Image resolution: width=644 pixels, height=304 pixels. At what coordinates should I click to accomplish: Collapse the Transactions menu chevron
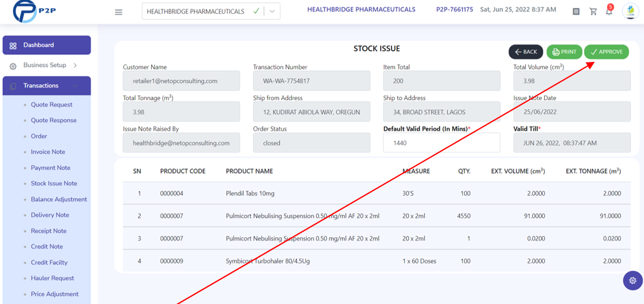[75, 86]
